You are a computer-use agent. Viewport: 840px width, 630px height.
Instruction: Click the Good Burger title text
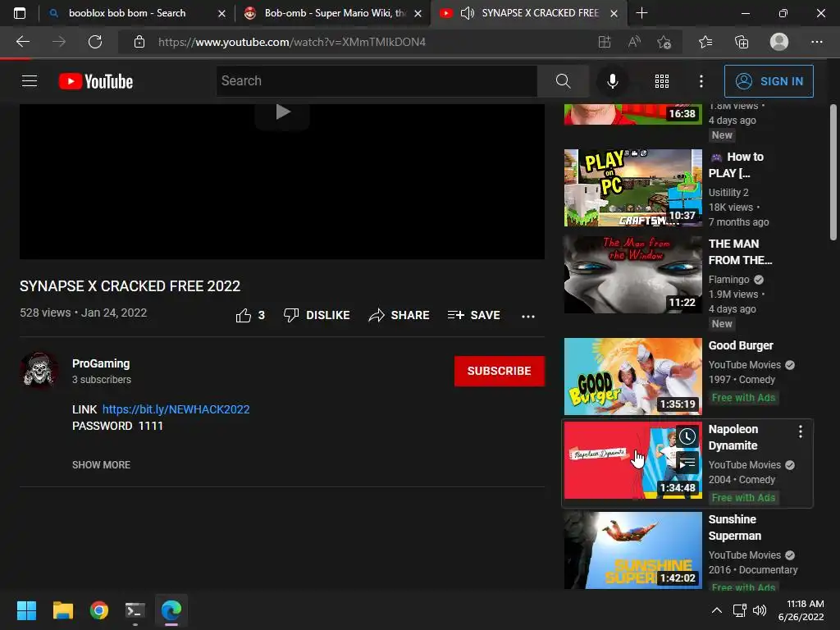coord(741,345)
